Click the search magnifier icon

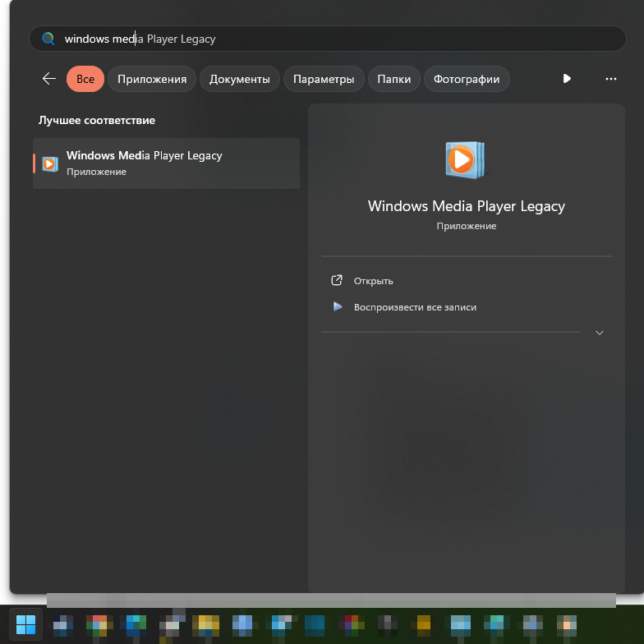tap(48, 39)
